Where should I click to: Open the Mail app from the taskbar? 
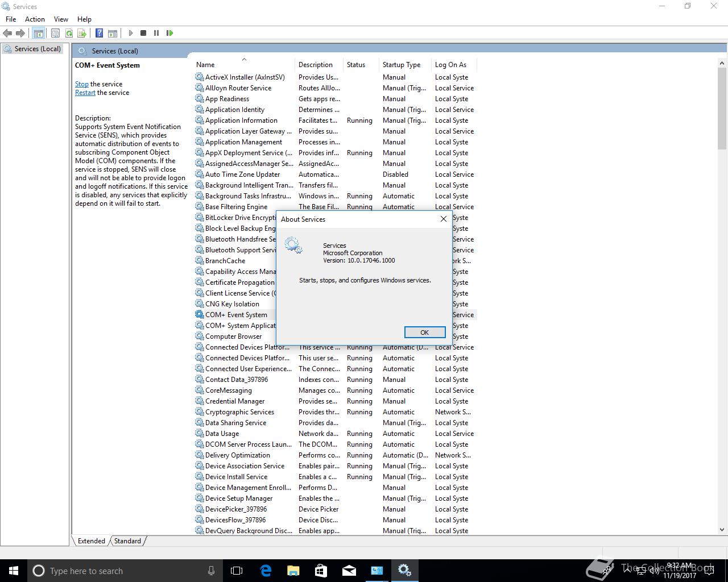click(x=349, y=571)
